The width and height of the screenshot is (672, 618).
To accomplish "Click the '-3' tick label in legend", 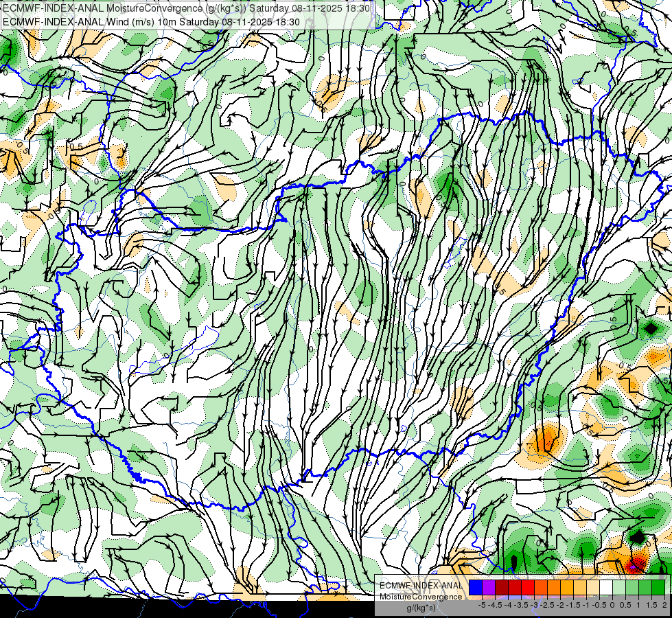I will click(x=535, y=605).
